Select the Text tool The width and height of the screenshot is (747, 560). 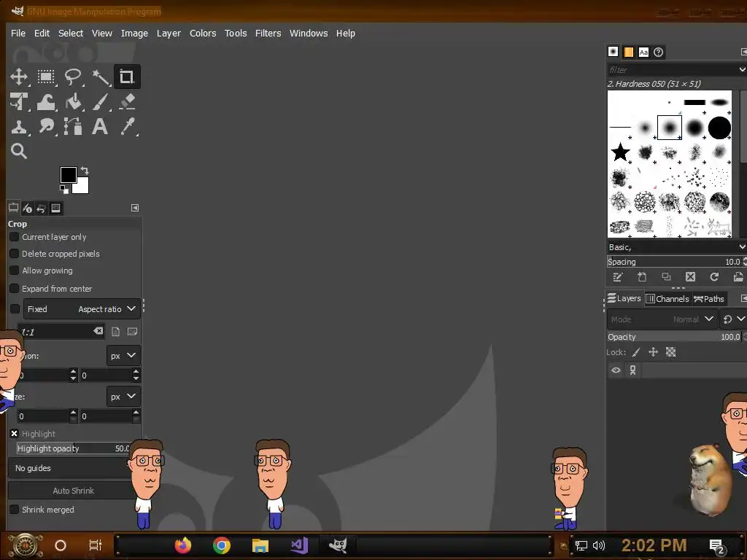[99, 127]
